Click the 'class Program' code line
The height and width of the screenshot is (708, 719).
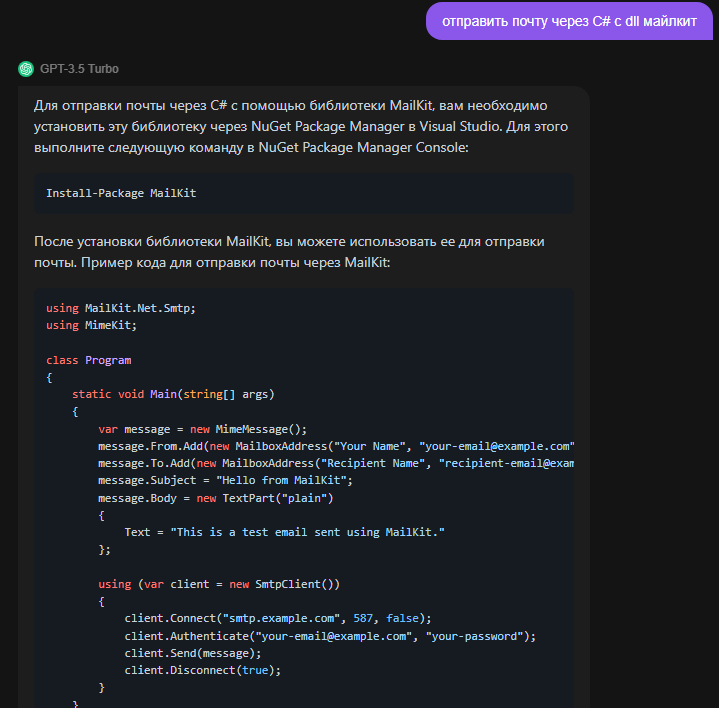point(88,360)
